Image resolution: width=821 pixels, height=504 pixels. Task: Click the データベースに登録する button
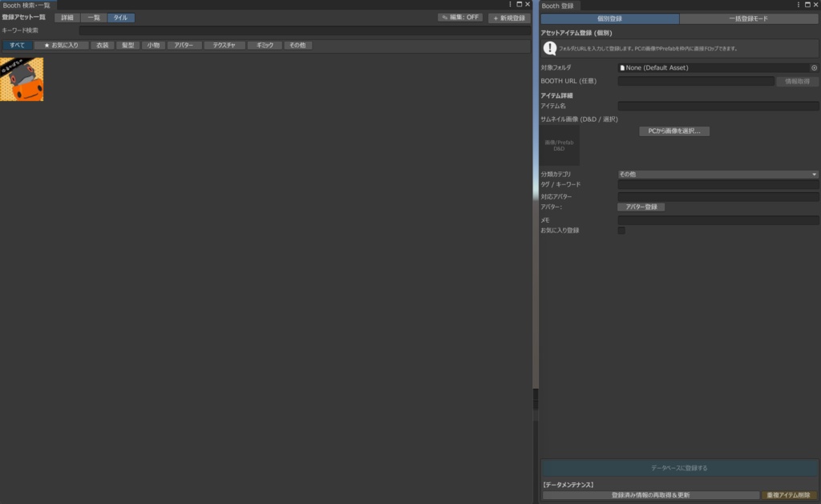click(679, 468)
